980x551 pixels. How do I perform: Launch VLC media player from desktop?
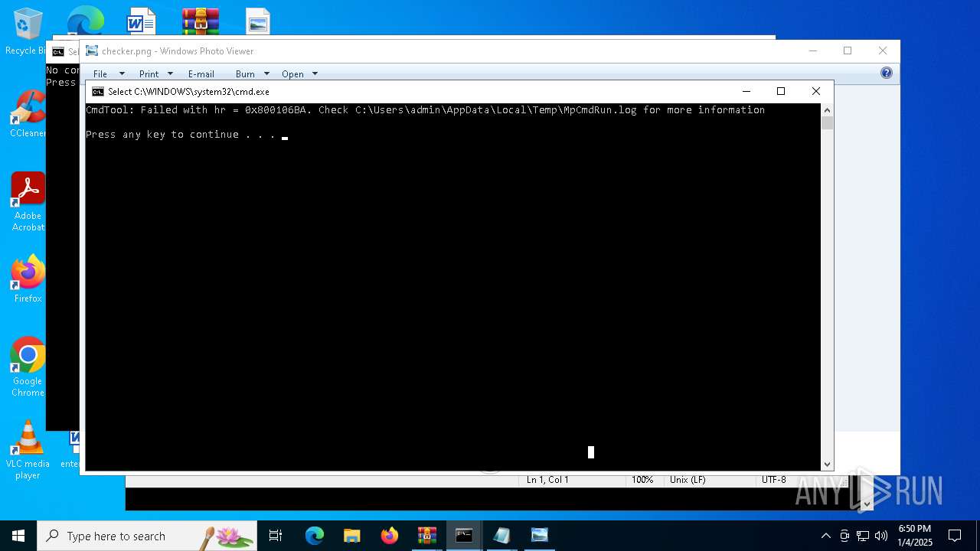28,450
